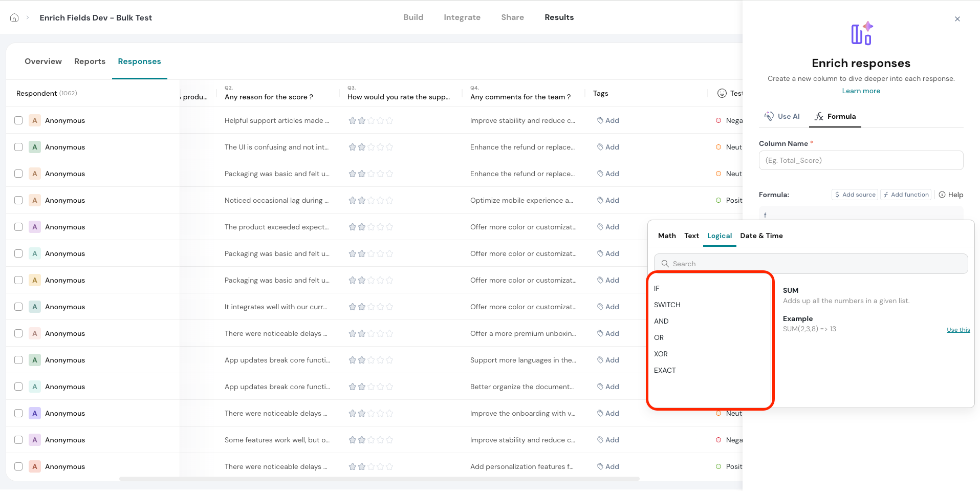
Task: Switch to the Math functions tab
Action: tap(666, 236)
